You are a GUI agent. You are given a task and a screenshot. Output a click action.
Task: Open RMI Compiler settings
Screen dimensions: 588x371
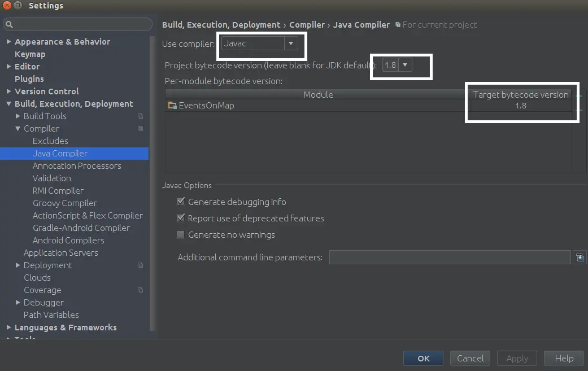click(x=58, y=191)
